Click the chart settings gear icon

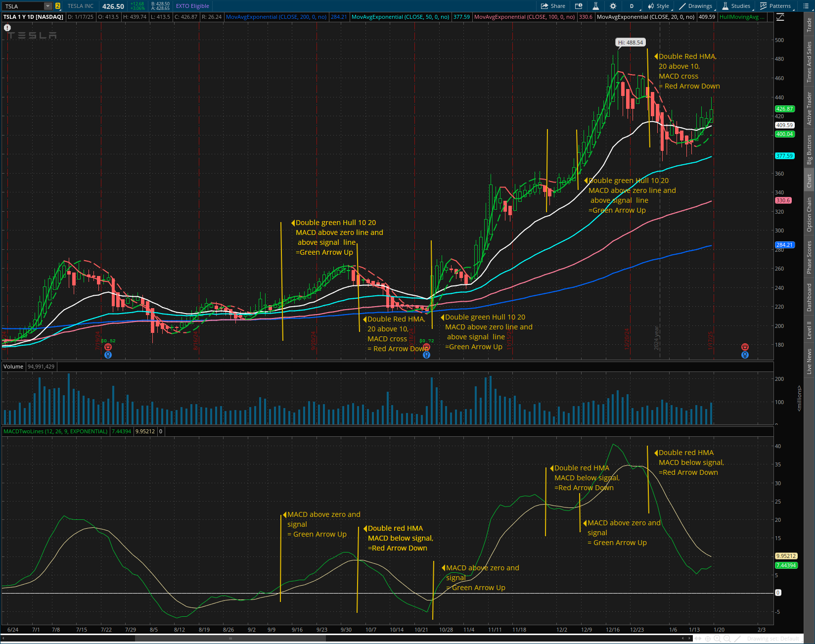(613, 6)
